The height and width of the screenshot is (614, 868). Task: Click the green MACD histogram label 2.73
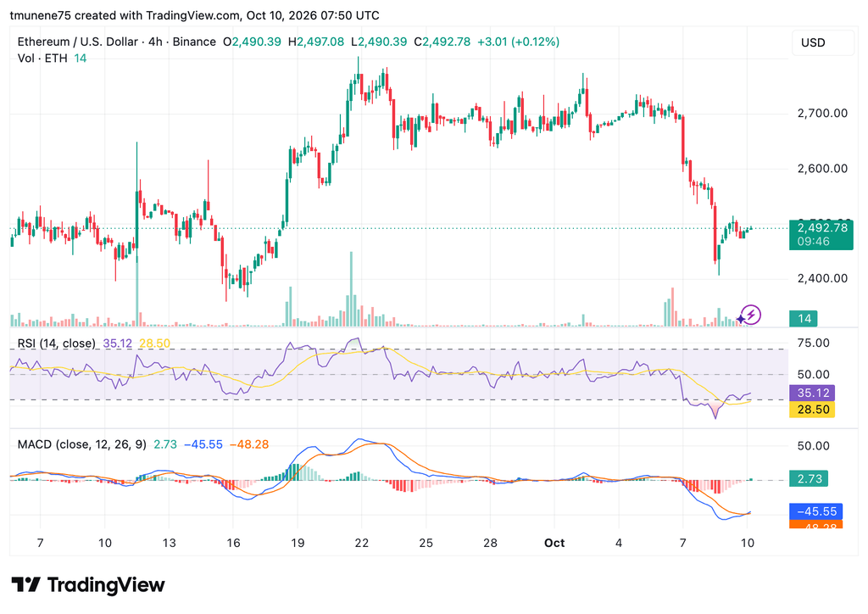(809, 479)
